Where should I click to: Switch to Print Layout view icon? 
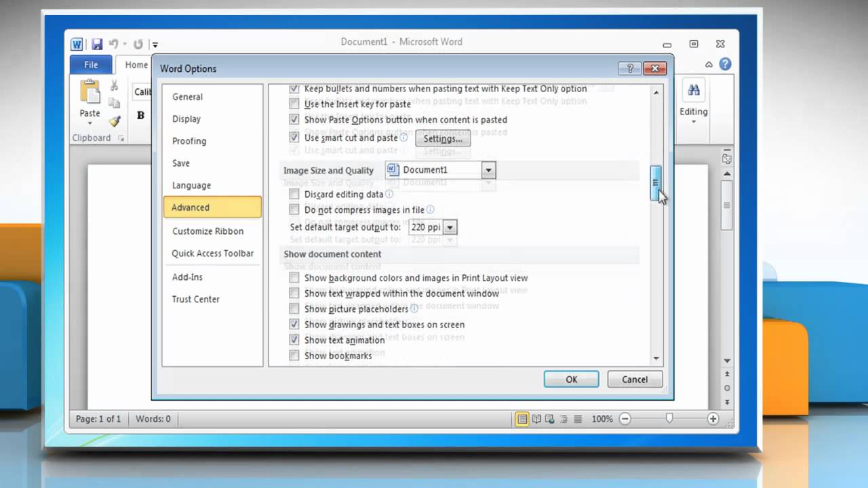click(522, 419)
